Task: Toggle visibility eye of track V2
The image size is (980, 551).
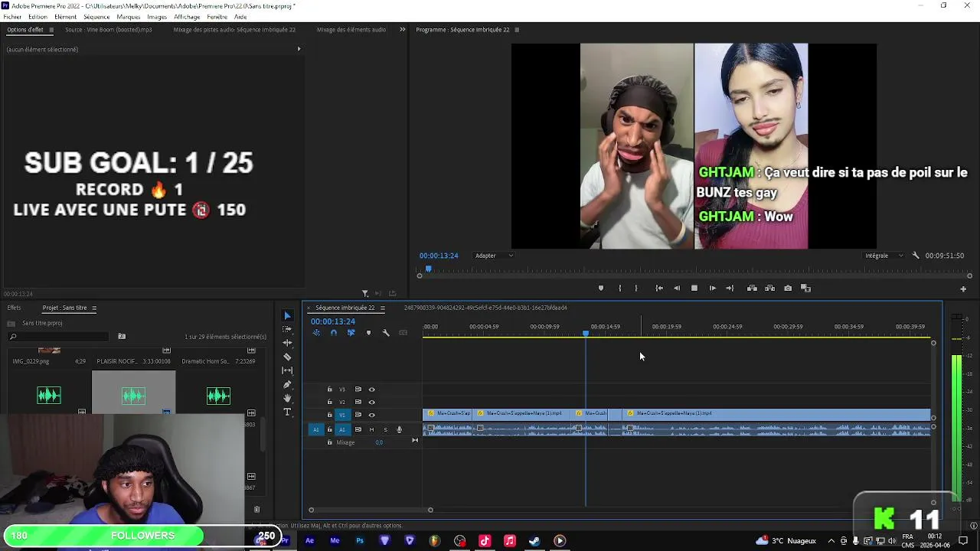Action: click(372, 402)
